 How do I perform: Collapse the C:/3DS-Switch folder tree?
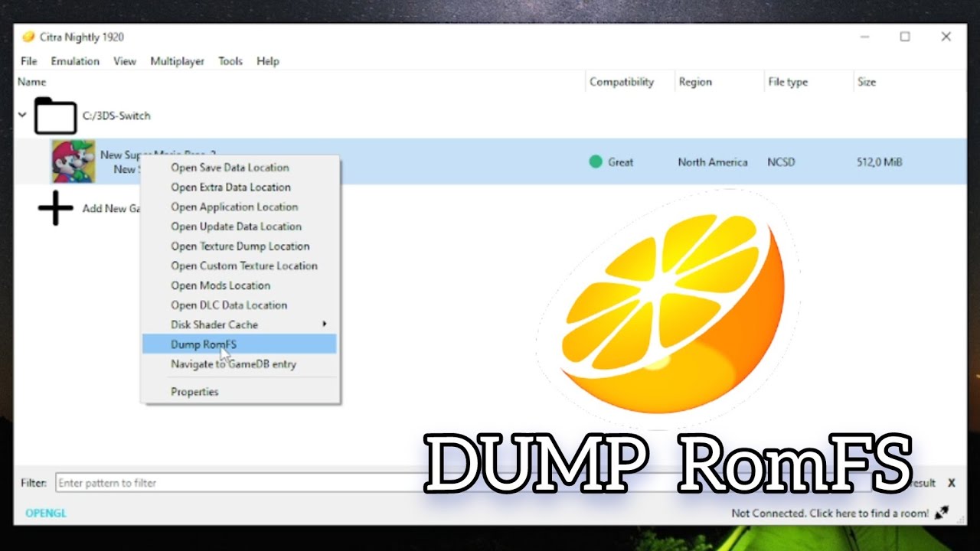(23, 116)
